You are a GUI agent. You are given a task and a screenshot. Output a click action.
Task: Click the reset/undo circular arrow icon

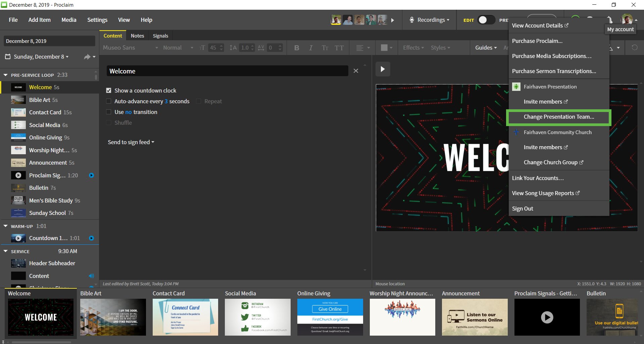click(634, 48)
